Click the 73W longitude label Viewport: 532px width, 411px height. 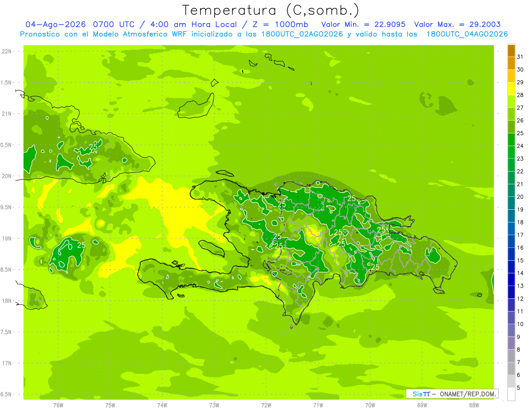point(214,405)
